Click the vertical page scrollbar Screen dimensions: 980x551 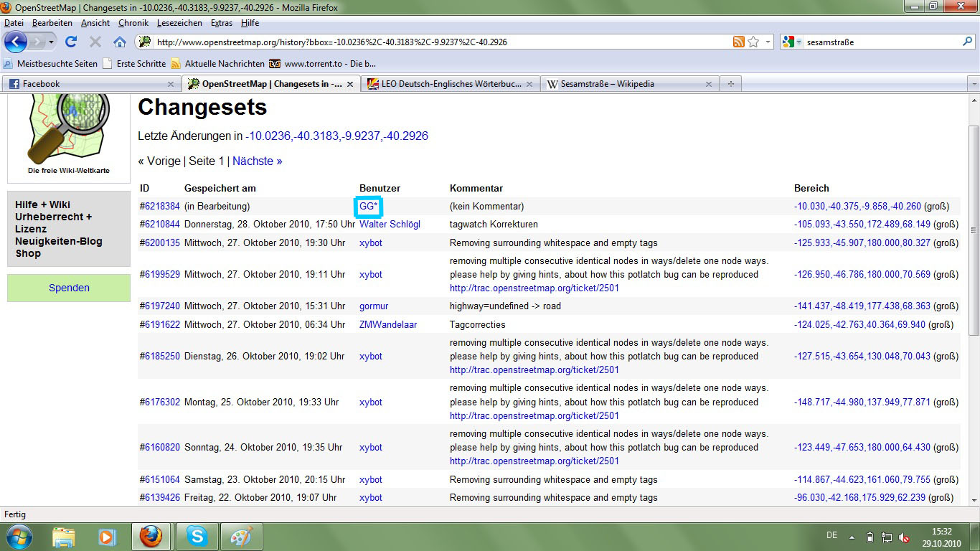click(973, 230)
